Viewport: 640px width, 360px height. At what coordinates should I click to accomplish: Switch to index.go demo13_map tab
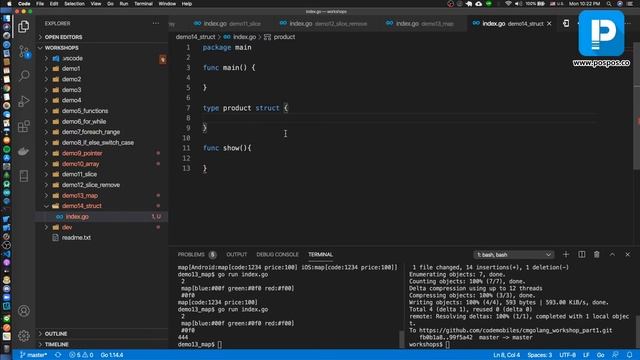pos(420,24)
